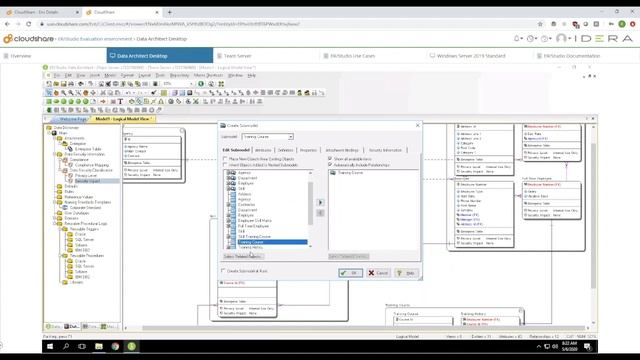Screen dimensions: 640x360
Task: Select Full Time Employee in objects list
Action: [253, 226]
